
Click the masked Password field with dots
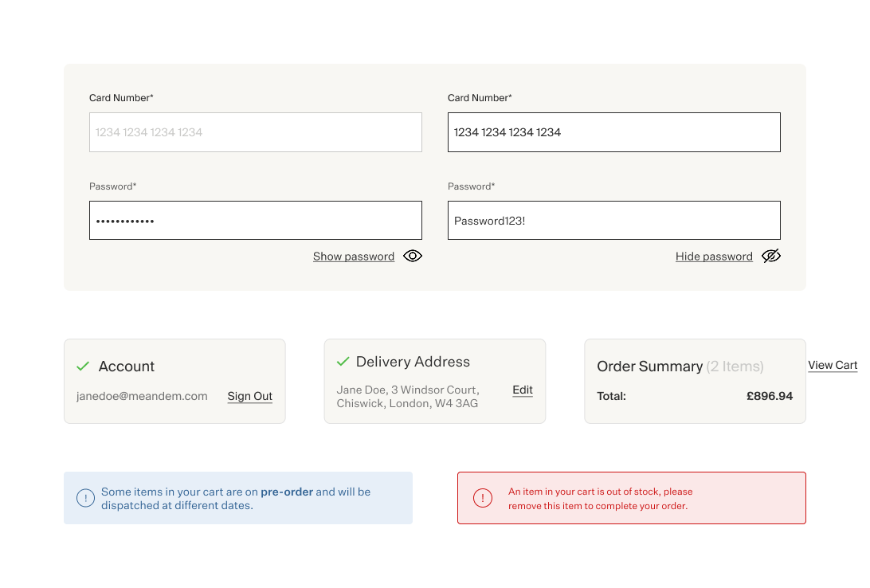tap(255, 221)
